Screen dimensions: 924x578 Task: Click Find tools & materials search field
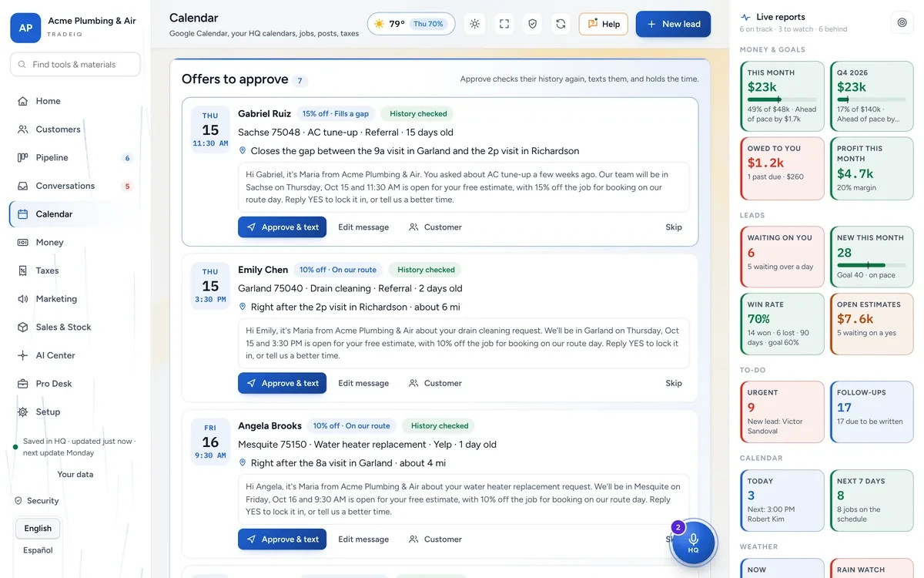pos(75,65)
